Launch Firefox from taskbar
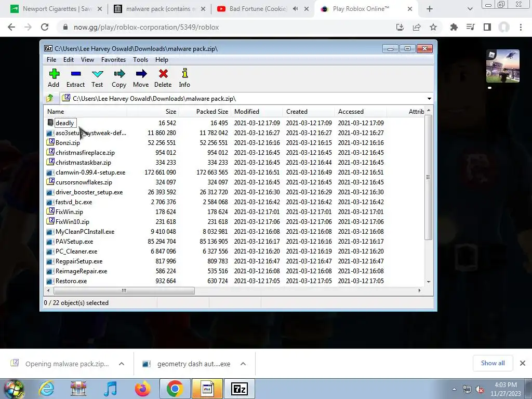Image resolution: width=532 pixels, height=399 pixels. (x=142, y=389)
